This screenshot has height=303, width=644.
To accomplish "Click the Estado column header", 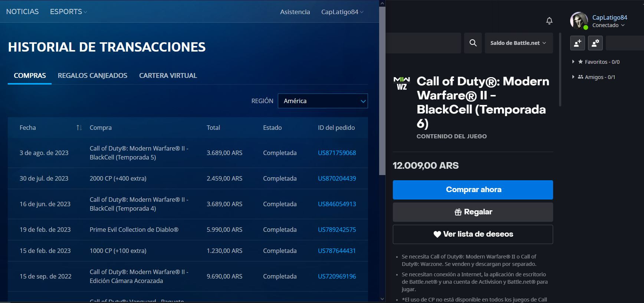I will (x=272, y=128).
